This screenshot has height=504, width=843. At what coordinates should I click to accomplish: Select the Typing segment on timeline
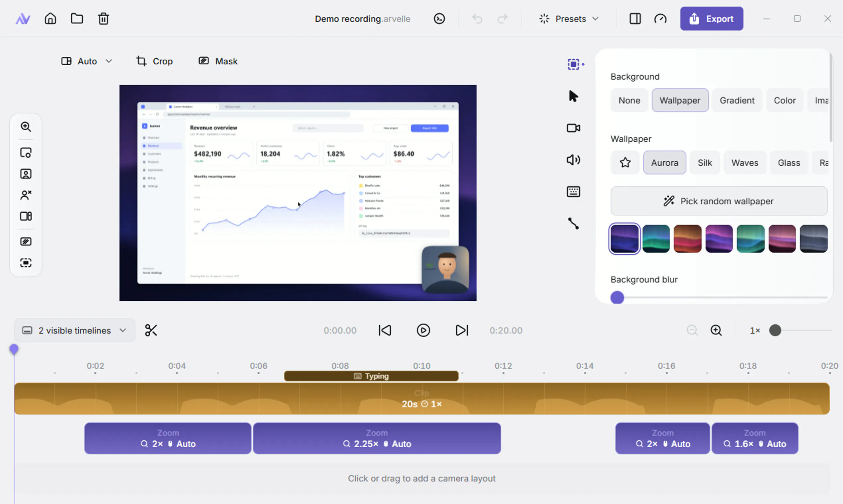pyautogui.click(x=371, y=376)
